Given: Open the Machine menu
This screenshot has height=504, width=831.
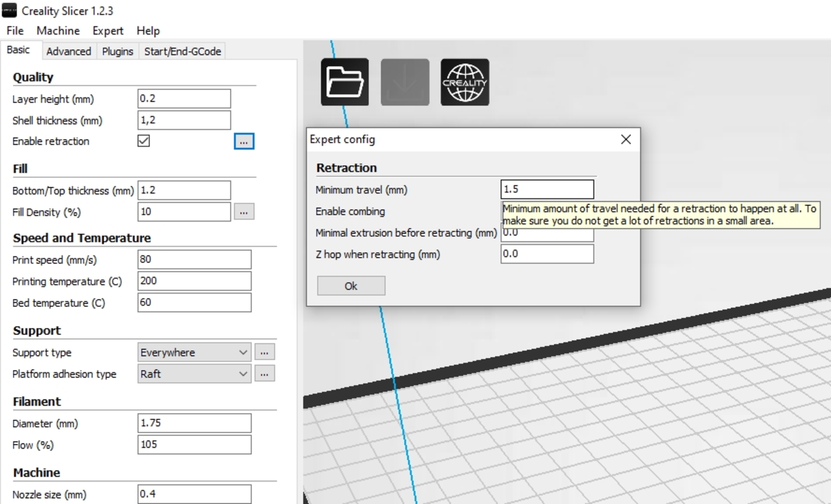Looking at the screenshot, I should click(58, 31).
